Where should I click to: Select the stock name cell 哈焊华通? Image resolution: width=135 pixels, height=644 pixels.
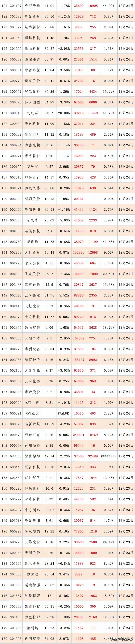click(x=32, y=6)
